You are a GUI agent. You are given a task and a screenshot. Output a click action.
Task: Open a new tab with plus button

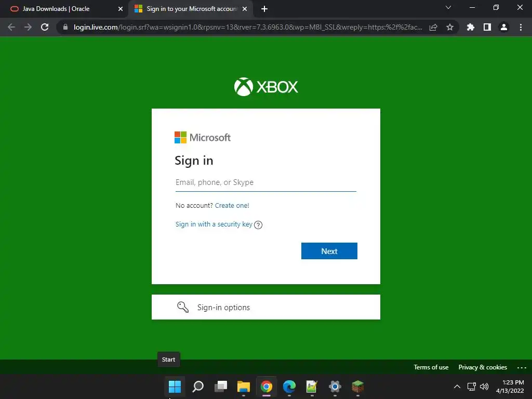coord(264,9)
